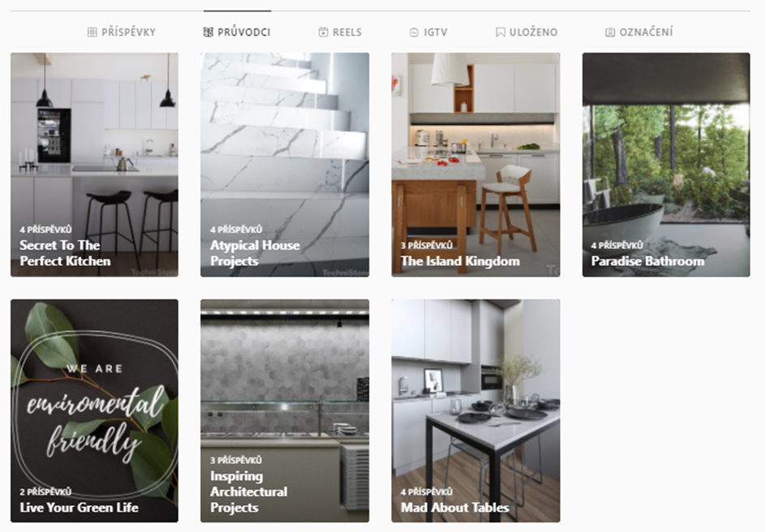Open The Island Kingdom guide card

(476, 165)
